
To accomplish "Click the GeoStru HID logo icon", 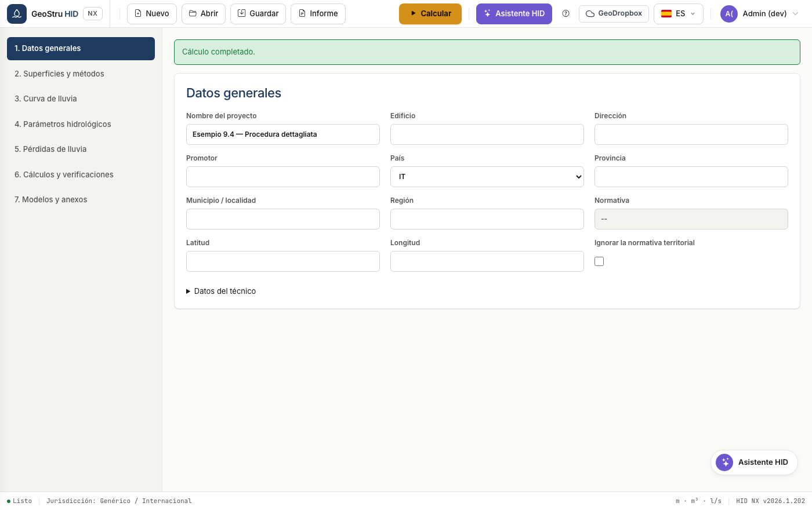I will point(17,13).
